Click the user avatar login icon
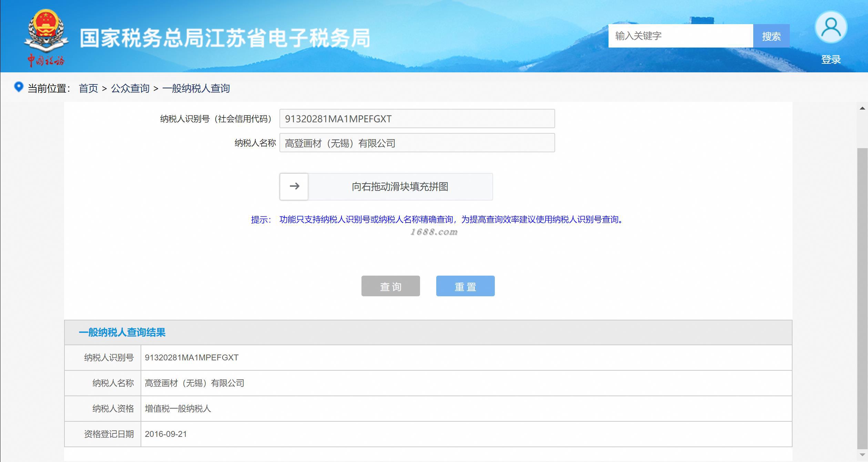868x462 pixels. 830,28
